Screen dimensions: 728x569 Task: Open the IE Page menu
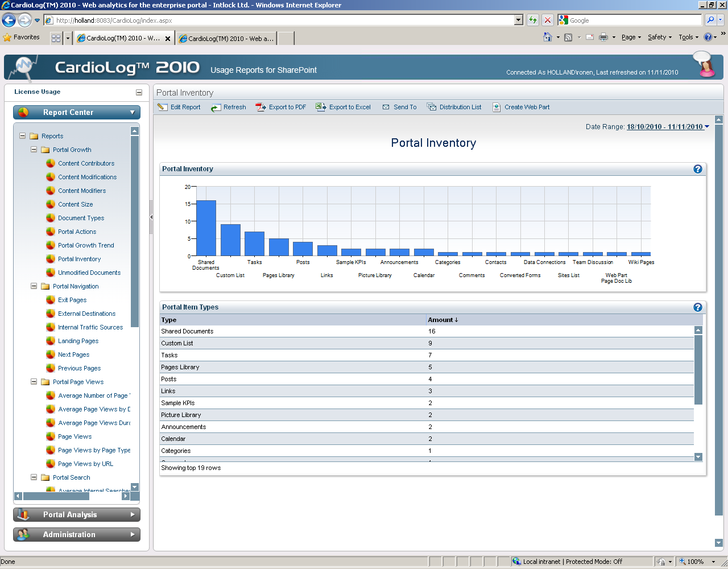pyautogui.click(x=631, y=37)
